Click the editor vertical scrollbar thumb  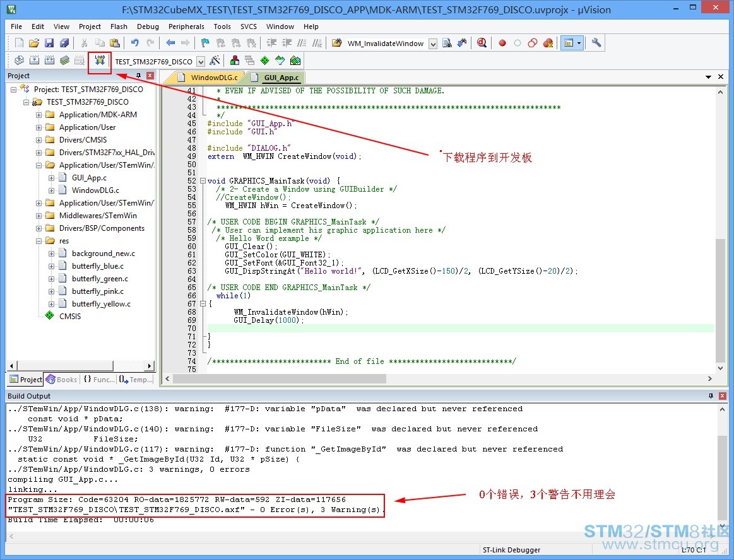[x=721, y=300]
